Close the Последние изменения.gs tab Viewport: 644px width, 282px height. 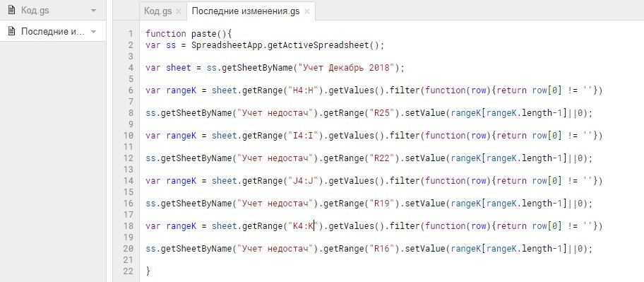point(306,11)
